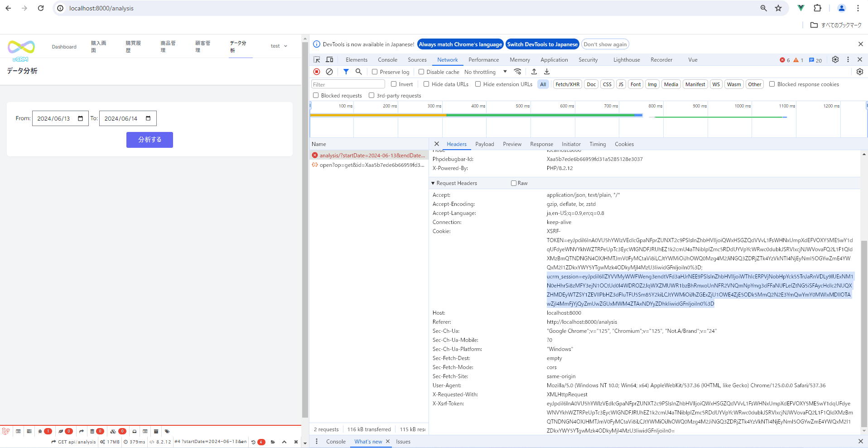Click the Vue devtools extension icon
This screenshot has height=448, width=868.
coord(801,8)
